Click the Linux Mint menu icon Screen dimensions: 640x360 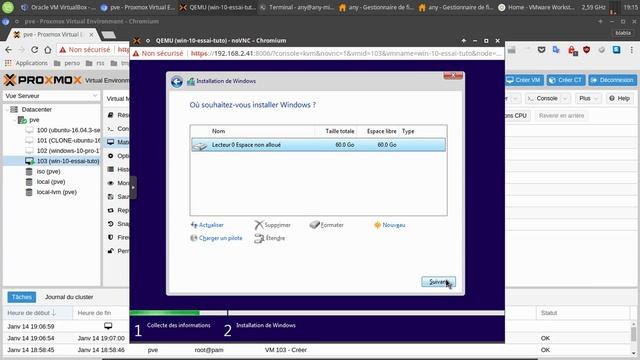[x=8, y=7]
